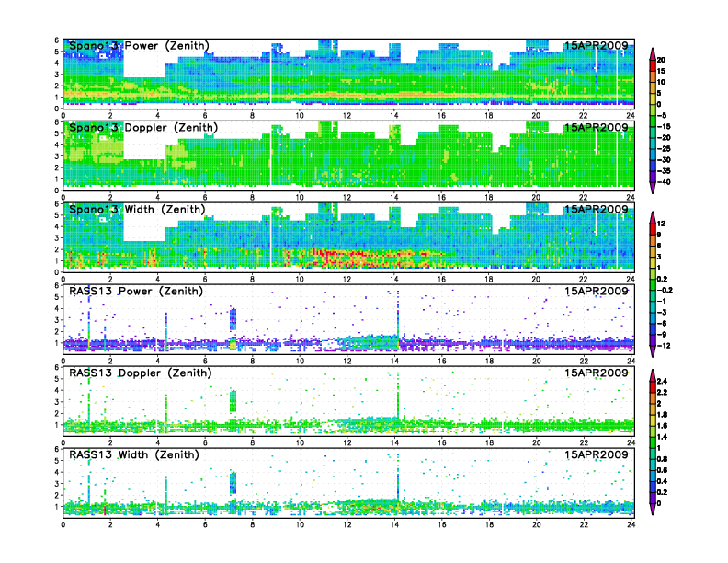Click the '15' label on the top colorbar
The image size is (728, 563).
tap(661, 71)
